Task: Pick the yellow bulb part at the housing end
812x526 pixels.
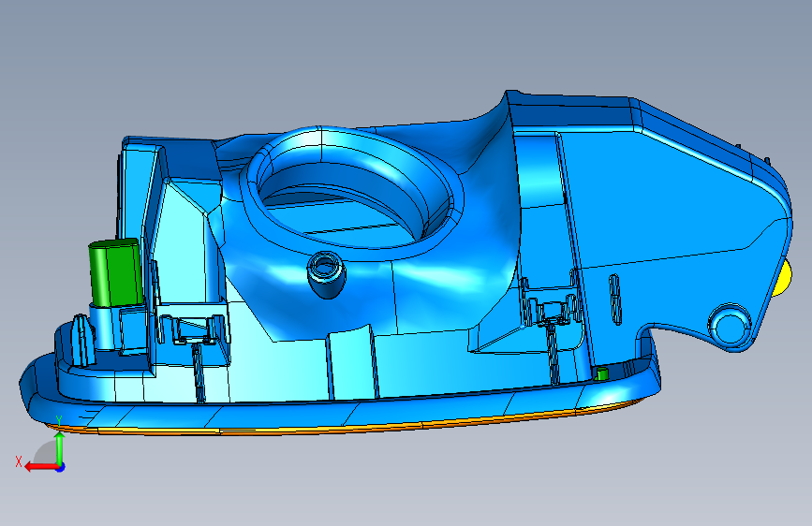Action: click(x=784, y=279)
